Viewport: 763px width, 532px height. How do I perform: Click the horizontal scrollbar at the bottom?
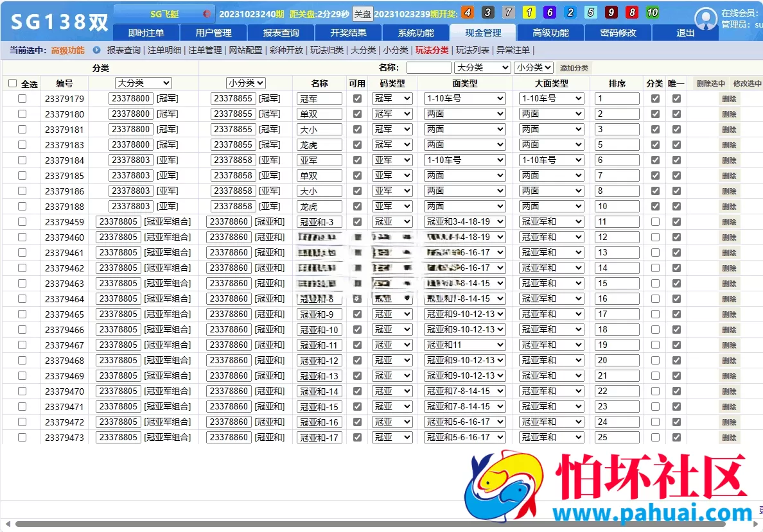point(370,524)
